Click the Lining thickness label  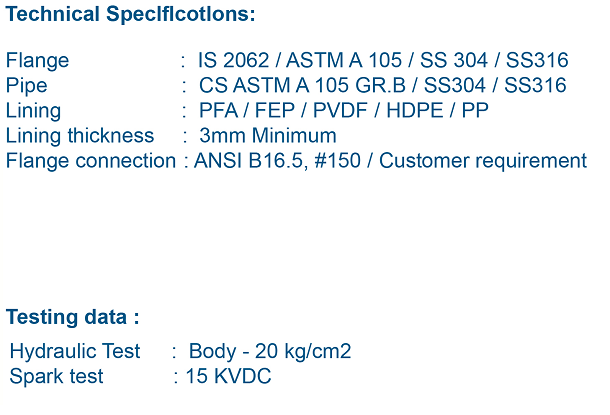tap(80, 136)
